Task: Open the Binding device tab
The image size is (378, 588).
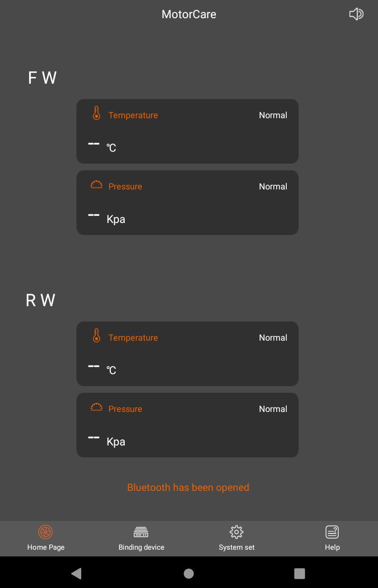Action: (x=141, y=539)
